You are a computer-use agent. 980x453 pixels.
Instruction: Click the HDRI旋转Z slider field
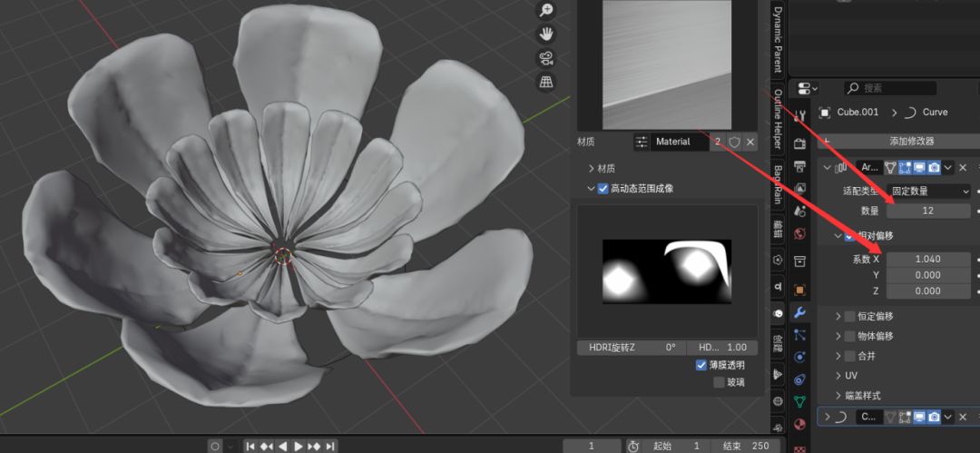pyautogui.click(x=629, y=348)
